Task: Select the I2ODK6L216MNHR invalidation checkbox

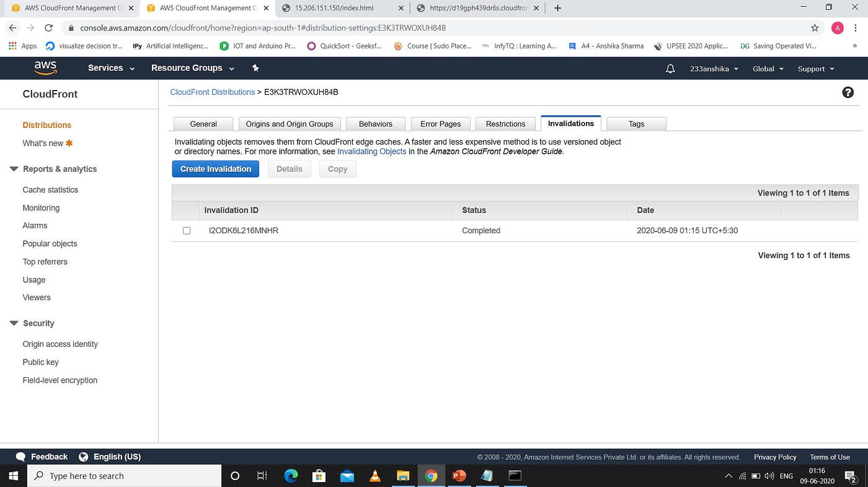Action: pos(187,231)
